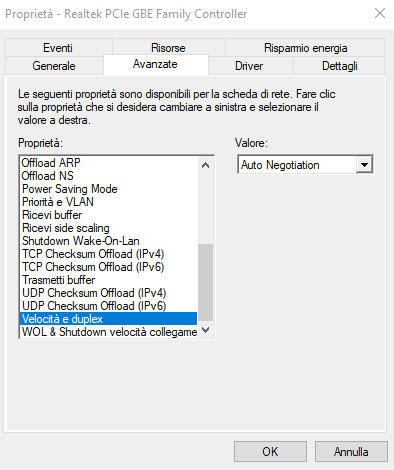This screenshot has height=470, width=394.
Task: Click the properties list scroll down arrow
Action: 206,330
